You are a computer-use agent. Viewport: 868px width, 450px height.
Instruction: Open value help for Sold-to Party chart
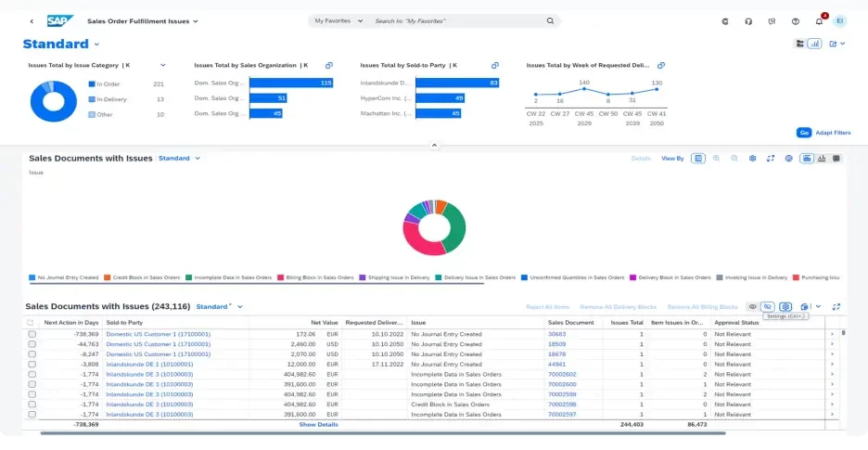pos(495,65)
